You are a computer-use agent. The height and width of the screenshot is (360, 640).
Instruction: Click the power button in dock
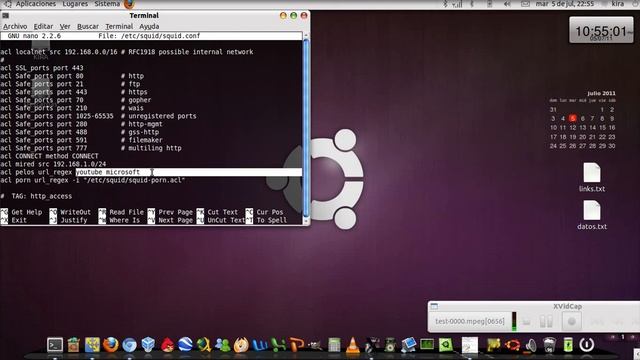point(587,345)
